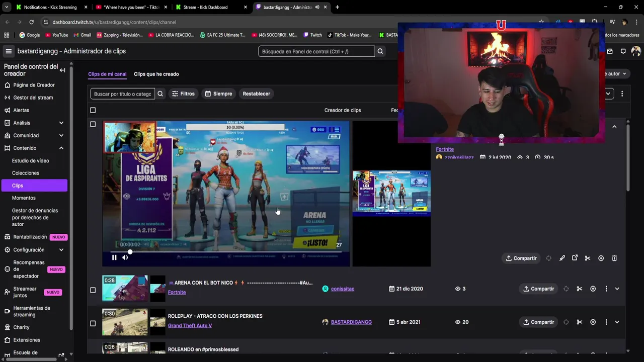Open the conissitac creator link

[x=343, y=289]
